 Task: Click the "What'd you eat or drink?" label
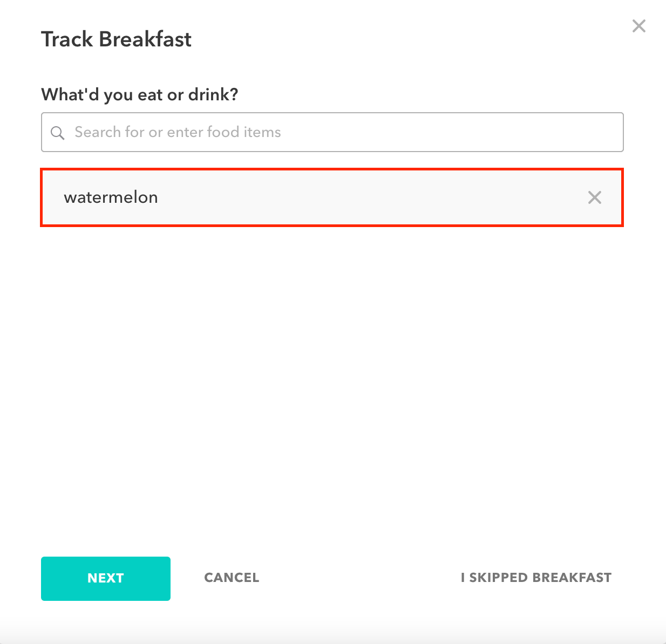point(140,94)
